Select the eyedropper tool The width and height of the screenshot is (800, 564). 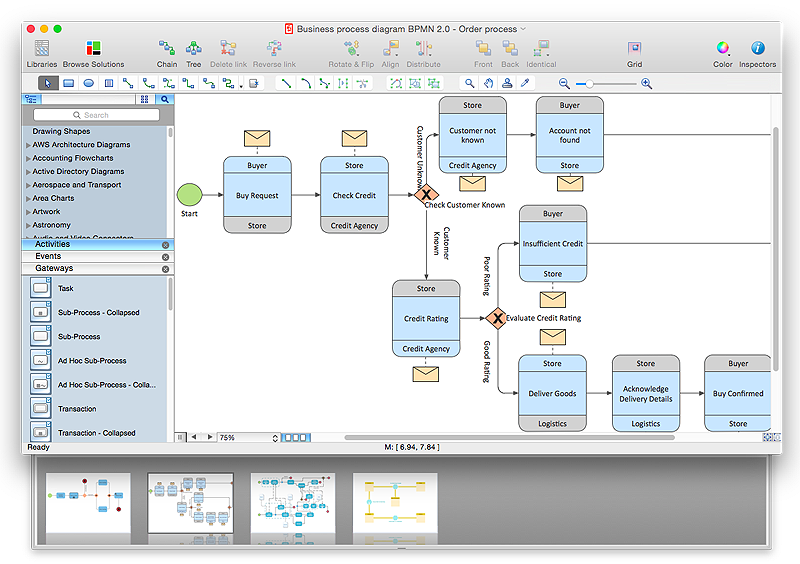[525, 83]
